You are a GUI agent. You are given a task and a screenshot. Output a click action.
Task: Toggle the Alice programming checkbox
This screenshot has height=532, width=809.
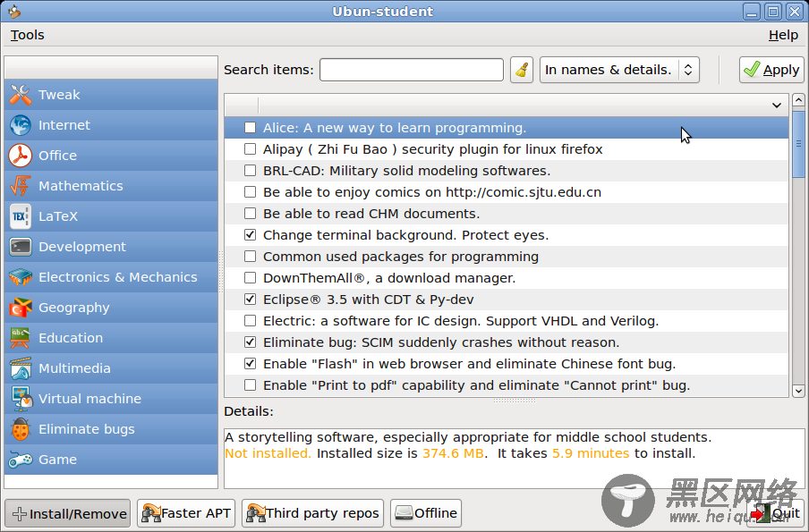click(251, 127)
